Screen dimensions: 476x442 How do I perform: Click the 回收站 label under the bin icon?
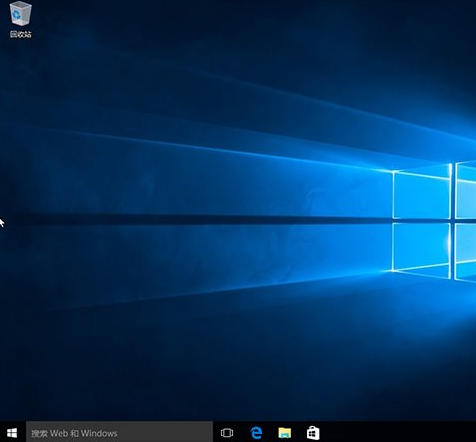coord(21,34)
